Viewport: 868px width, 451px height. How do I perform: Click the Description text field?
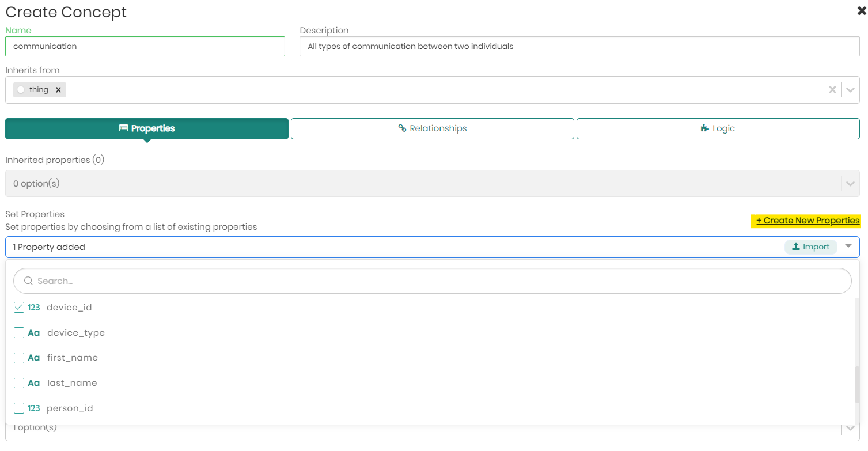(579, 46)
